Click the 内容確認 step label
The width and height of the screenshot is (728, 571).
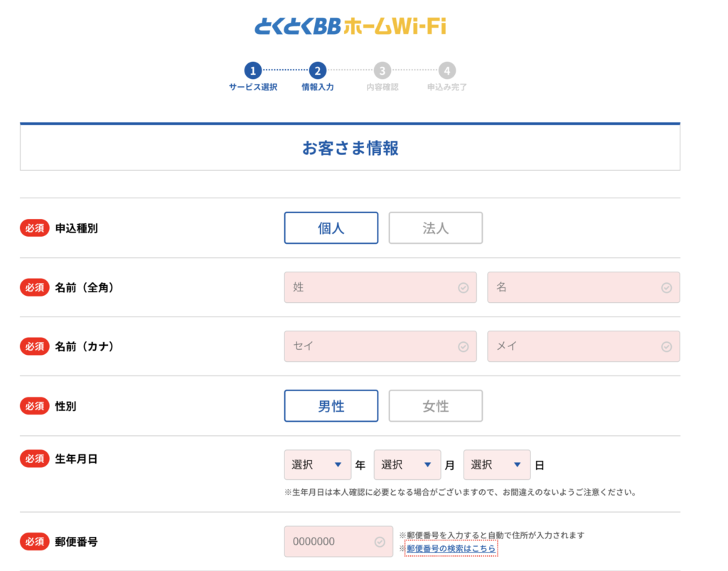coord(382,87)
